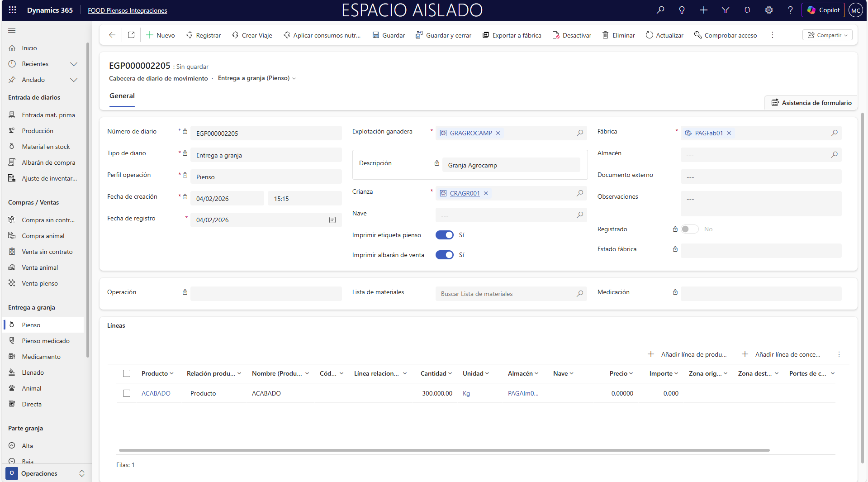Open the Dynamics 365 app launcher grid
868x482 pixels.
(x=12, y=10)
